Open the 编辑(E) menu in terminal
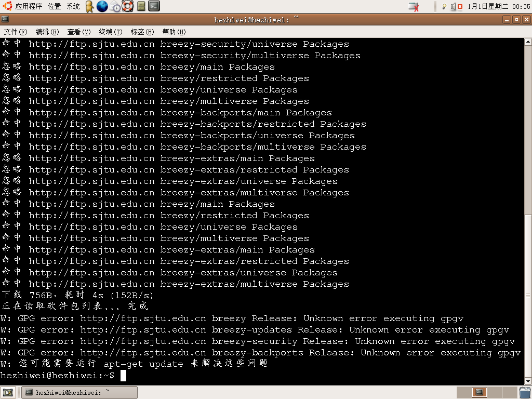The height and width of the screenshot is (399, 532). (47, 32)
